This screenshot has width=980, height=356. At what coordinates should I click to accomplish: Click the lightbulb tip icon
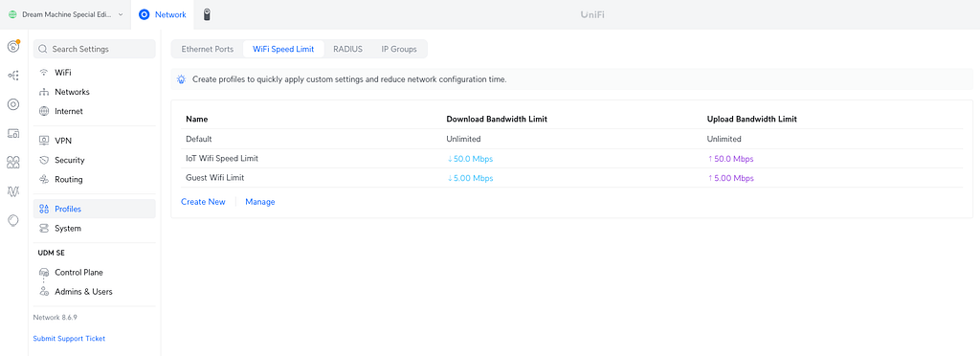181,79
